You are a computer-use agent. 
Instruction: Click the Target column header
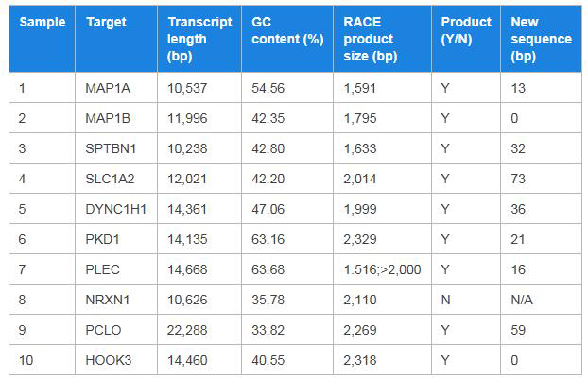point(106,22)
